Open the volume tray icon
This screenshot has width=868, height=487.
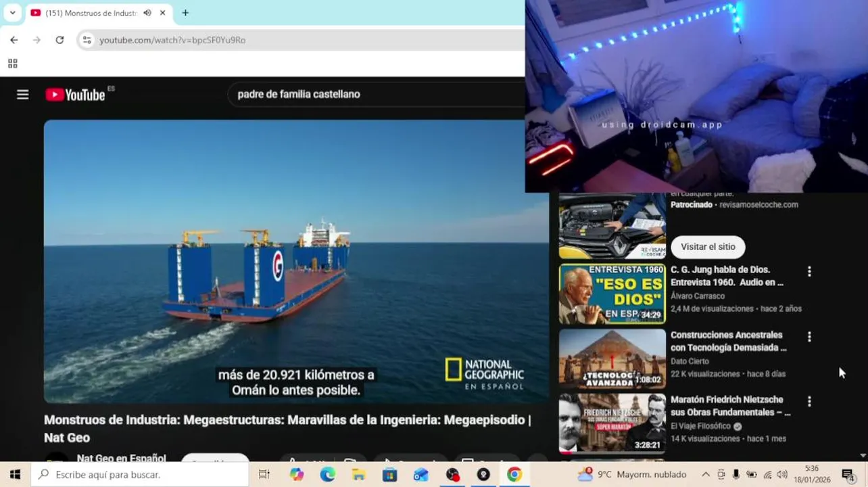tap(783, 475)
